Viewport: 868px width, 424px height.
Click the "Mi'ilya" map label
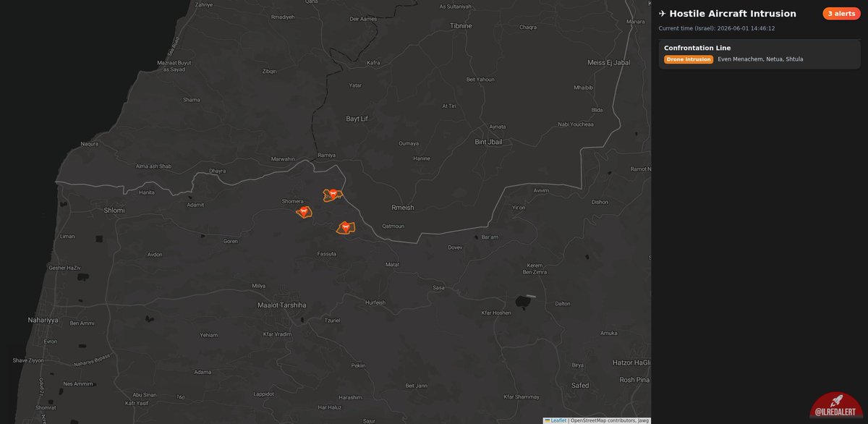[x=259, y=287]
